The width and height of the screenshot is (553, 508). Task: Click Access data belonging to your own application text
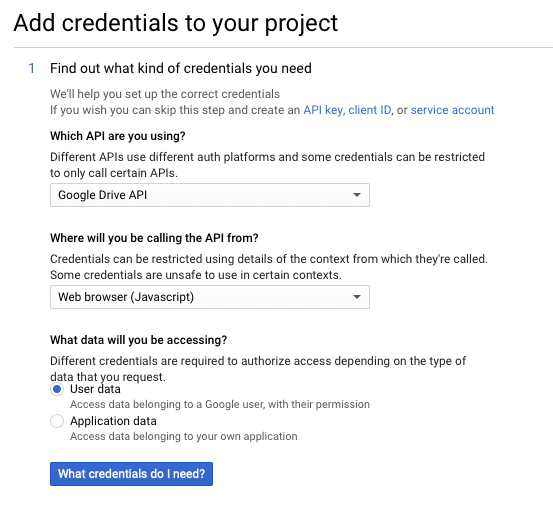(184, 436)
